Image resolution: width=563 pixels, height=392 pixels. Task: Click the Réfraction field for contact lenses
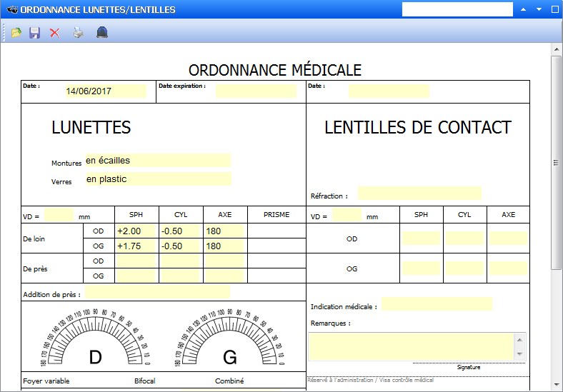419,194
